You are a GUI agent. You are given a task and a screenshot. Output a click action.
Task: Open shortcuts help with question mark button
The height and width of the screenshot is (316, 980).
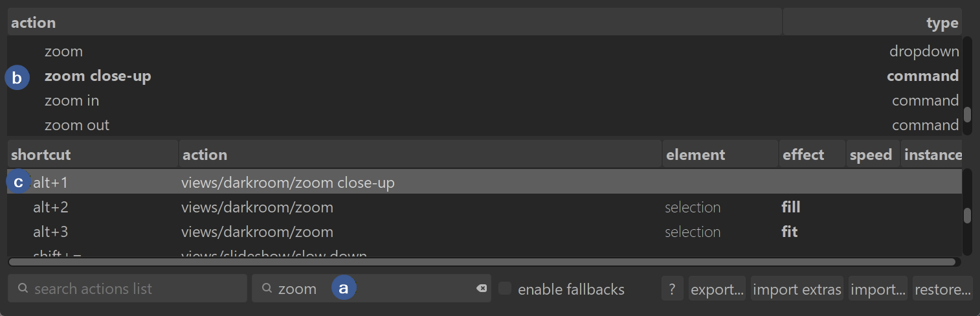pos(672,289)
